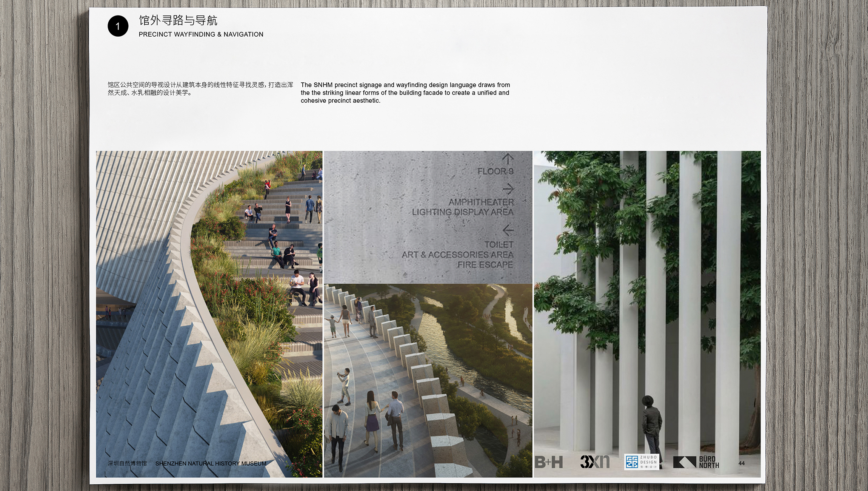
Task: Click the SHENZHEN NATURAL HISTORY MUSEUM caption
Action: pyautogui.click(x=211, y=463)
